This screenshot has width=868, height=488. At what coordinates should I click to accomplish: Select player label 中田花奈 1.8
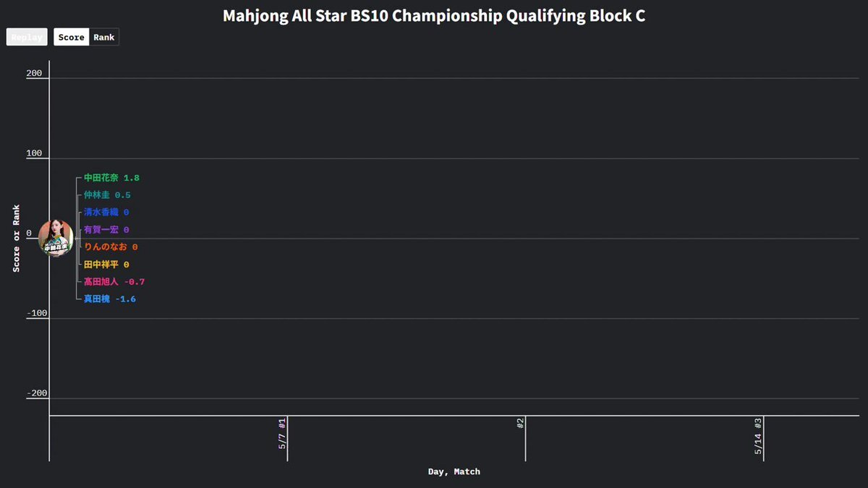[x=111, y=178]
